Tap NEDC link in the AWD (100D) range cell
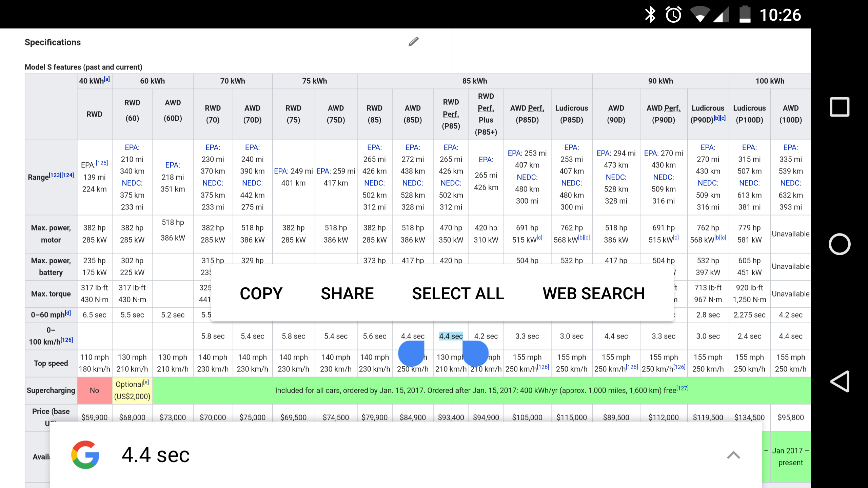The height and width of the screenshot is (488, 868). (790, 183)
